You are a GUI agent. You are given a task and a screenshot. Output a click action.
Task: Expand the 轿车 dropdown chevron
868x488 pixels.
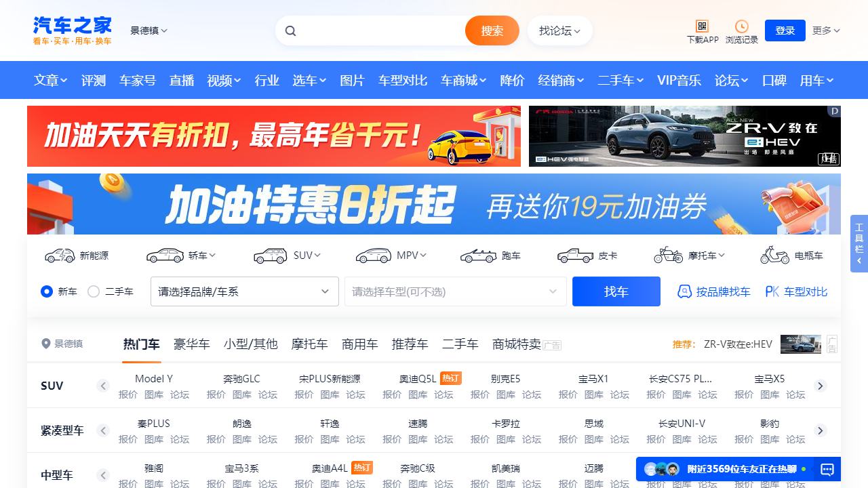[x=214, y=255]
